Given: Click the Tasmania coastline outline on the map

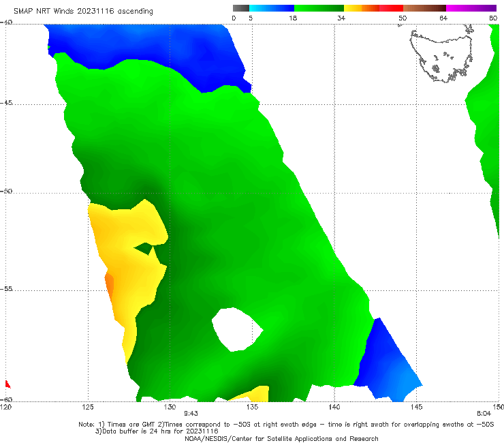Looking at the screenshot, I should (442, 55).
